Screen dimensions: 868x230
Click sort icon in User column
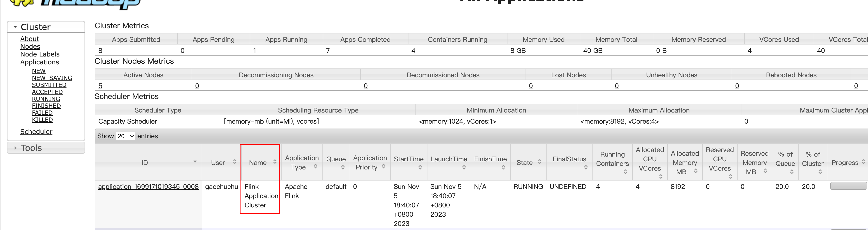coord(235,162)
